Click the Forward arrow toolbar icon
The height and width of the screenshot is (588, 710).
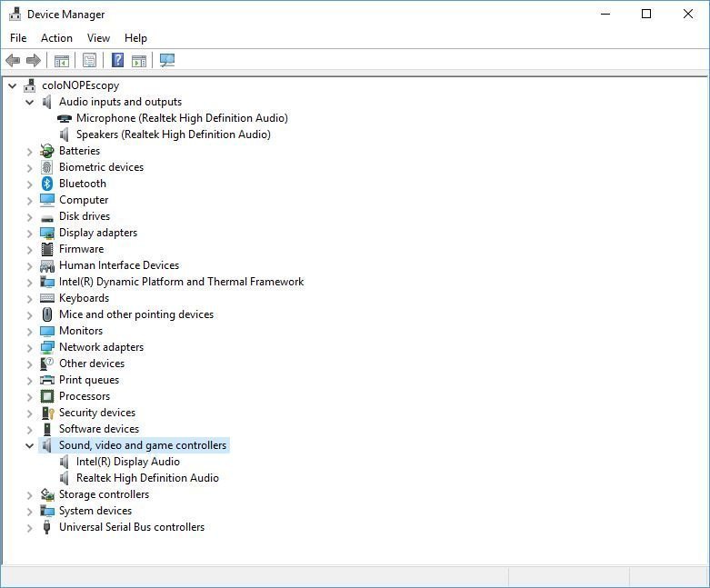click(34, 60)
